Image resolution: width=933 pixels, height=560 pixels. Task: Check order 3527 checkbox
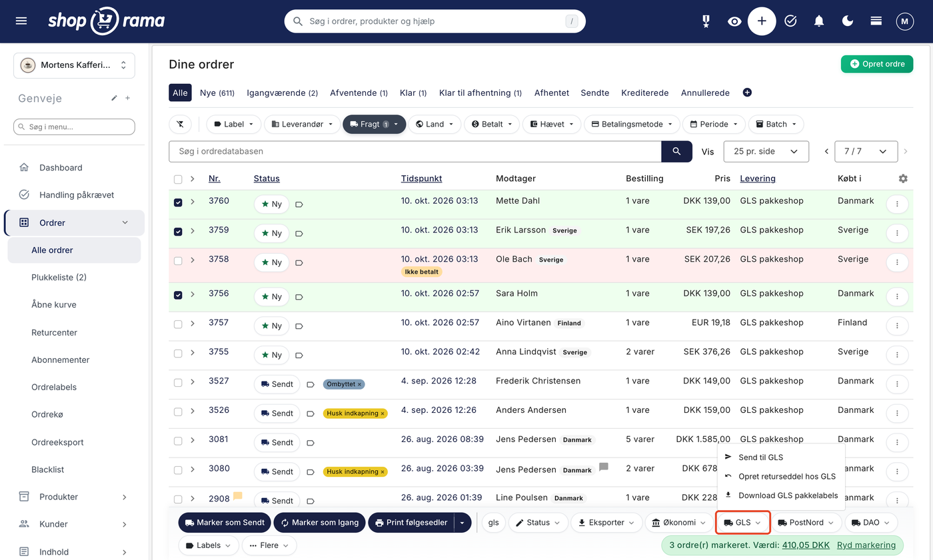[178, 383]
